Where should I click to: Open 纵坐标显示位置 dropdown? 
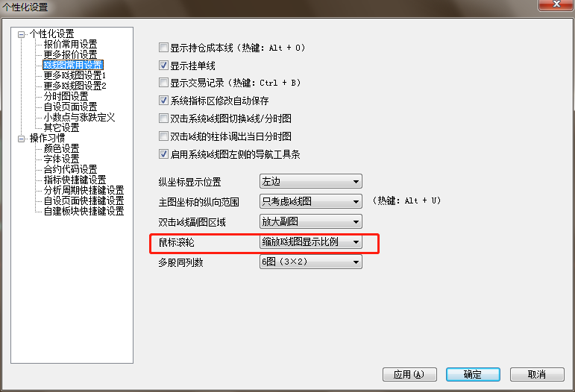click(x=310, y=181)
